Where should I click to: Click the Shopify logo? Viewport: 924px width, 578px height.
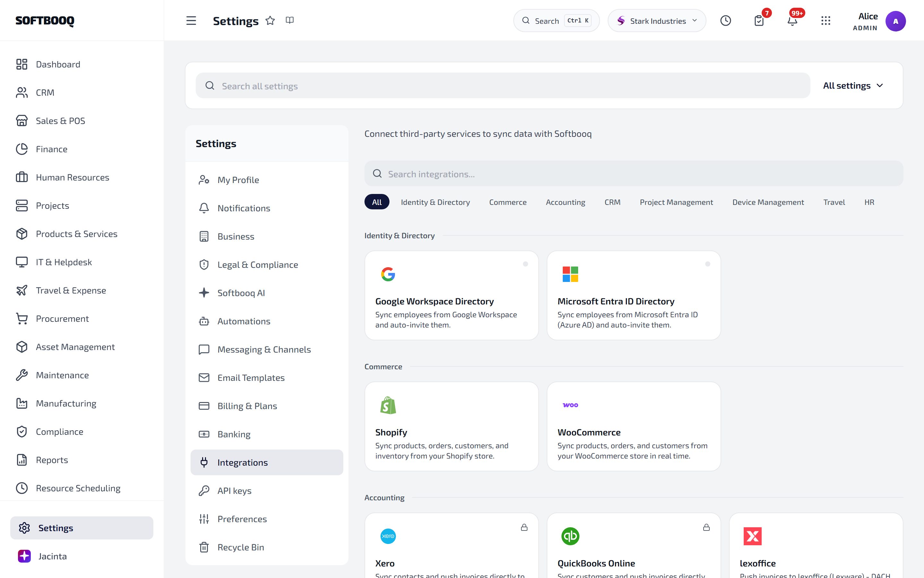point(388,405)
